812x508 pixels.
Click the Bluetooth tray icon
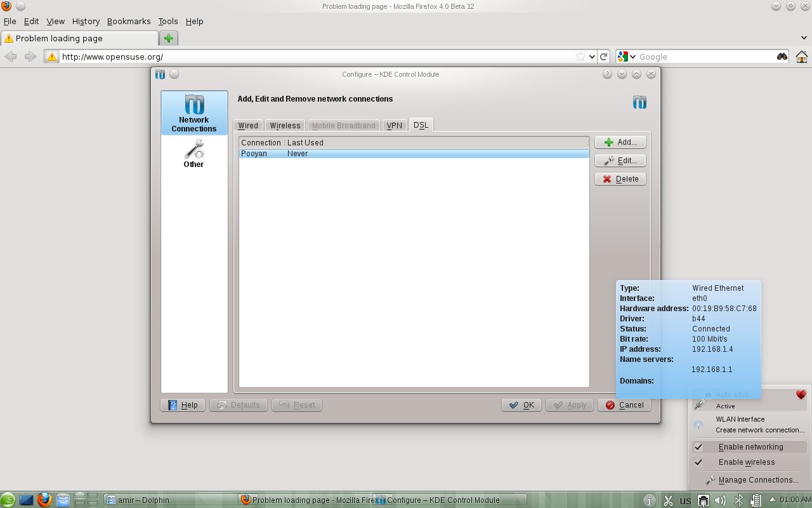(738, 500)
